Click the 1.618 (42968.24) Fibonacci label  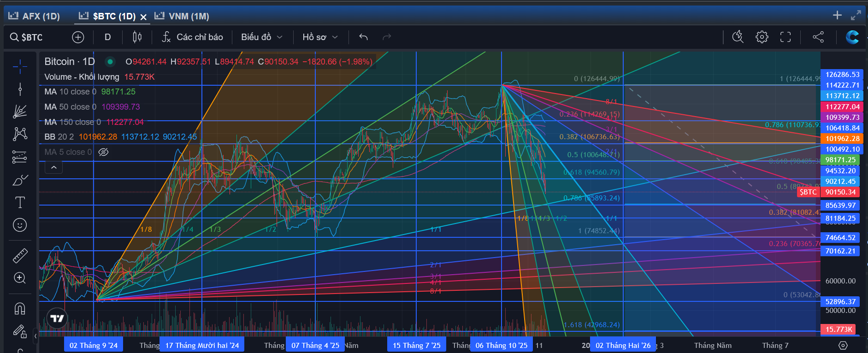click(x=591, y=325)
